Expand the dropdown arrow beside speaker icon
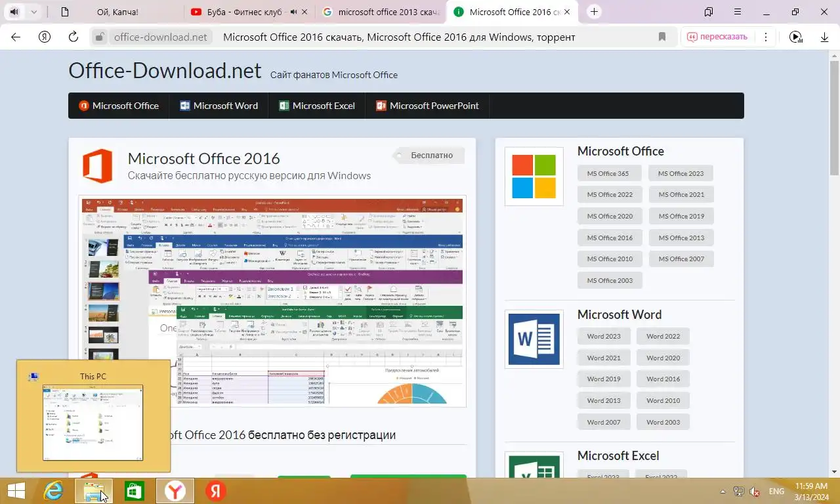 pos(33,12)
